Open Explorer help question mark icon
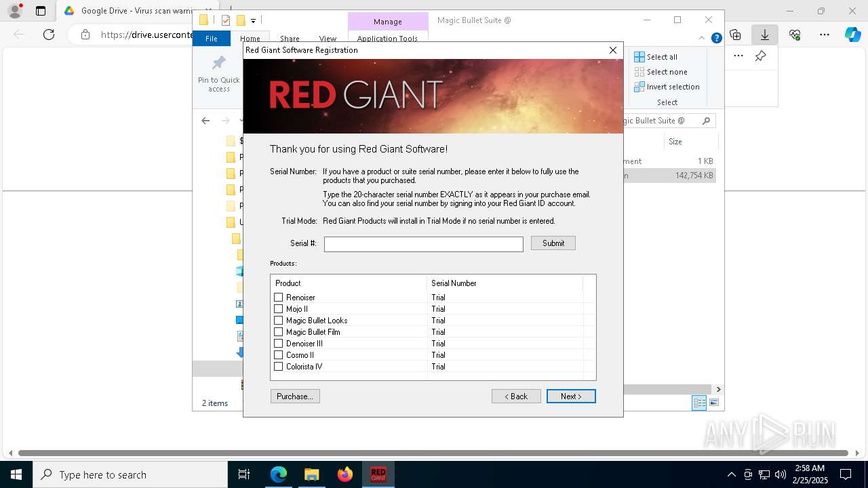 point(716,39)
